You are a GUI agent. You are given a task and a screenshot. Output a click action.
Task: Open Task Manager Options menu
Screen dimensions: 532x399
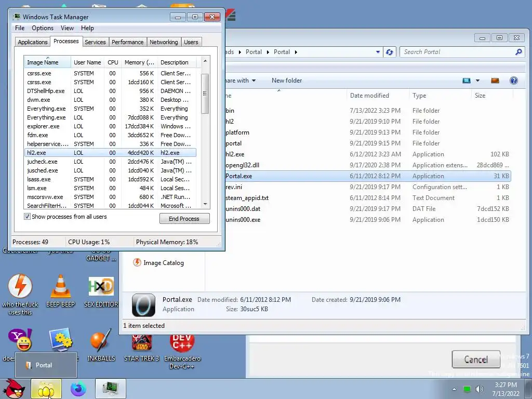43,28
